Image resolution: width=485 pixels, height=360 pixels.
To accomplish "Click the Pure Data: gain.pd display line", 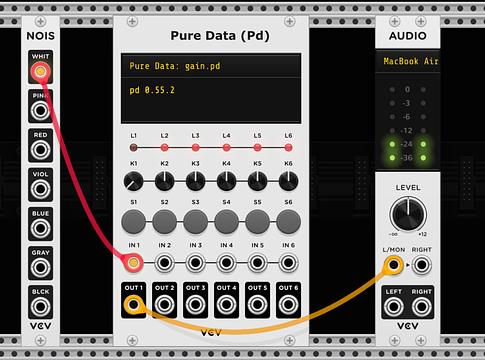I will point(211,66).
